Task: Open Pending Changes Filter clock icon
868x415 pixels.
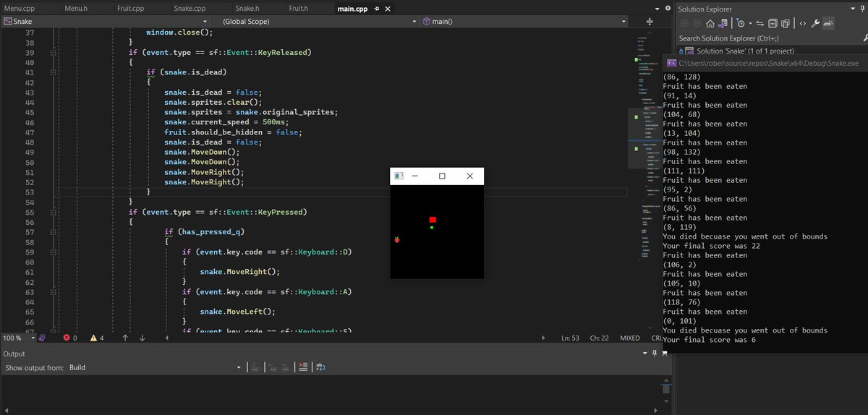Action: [740, 23]
